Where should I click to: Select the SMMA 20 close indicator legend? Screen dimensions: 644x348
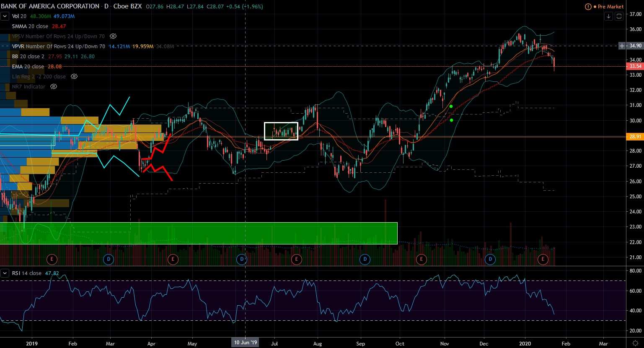click(x=30, y=26)
